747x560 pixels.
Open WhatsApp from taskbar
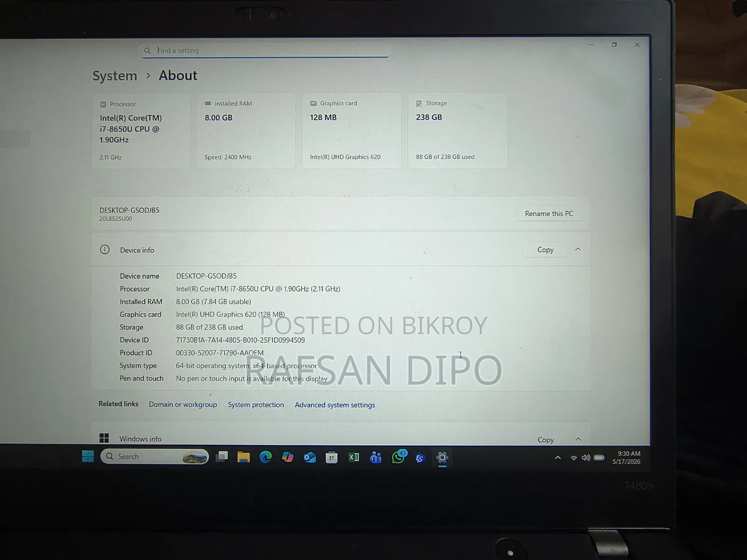pos(398,457)
